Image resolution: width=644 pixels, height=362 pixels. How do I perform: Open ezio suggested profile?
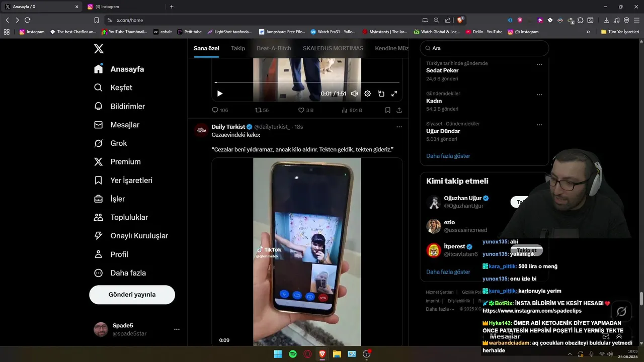click(449, 222)
